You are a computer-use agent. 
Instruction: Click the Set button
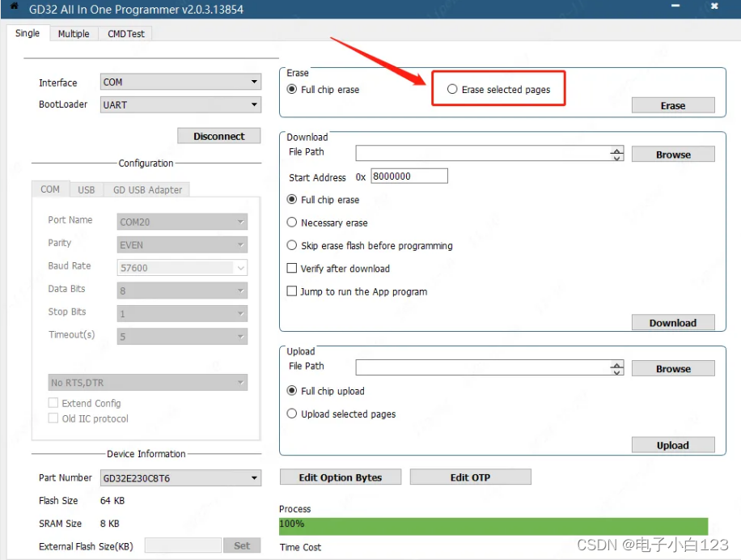click(242, 545)
